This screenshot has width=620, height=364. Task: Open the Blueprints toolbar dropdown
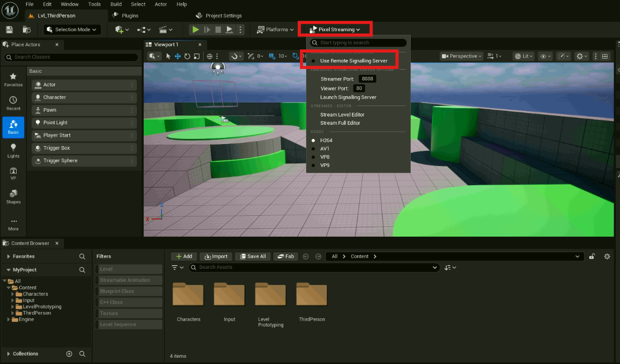pos(144,30)
